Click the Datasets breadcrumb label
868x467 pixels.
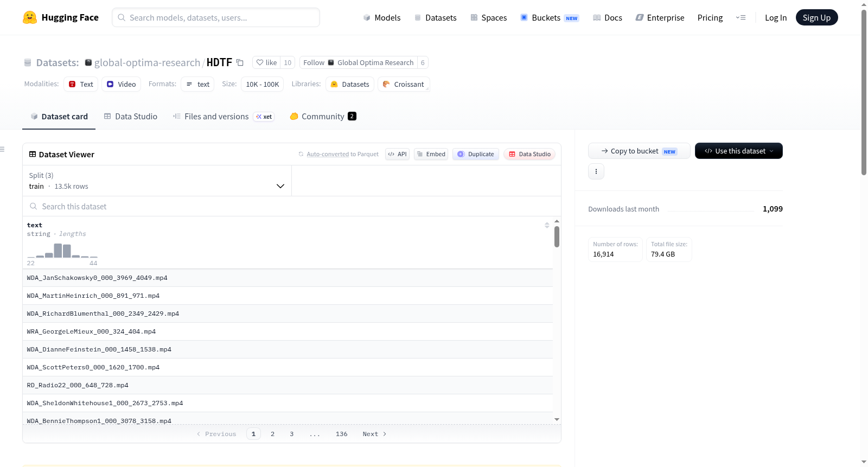pos(58,62)
